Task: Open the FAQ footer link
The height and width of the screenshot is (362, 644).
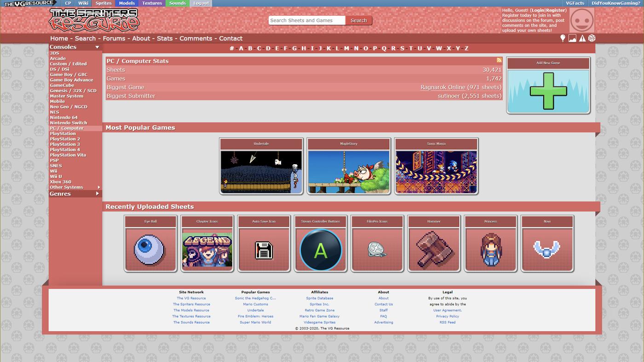Action: click(x=384, y=316)
